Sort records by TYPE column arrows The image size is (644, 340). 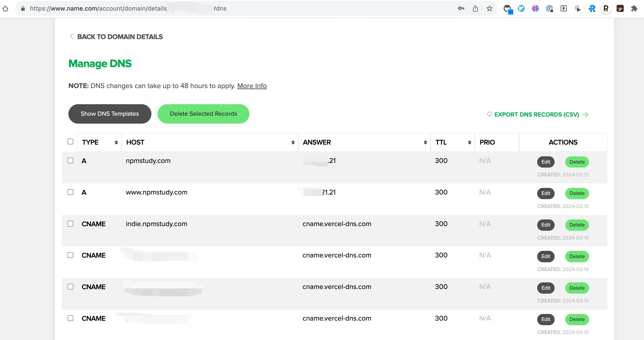(x=116, y=142)
